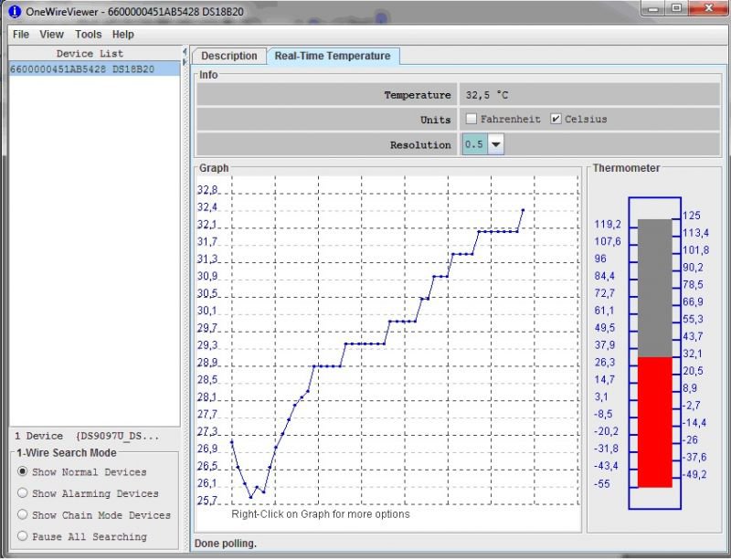The width and height of the screenshot is (731, 560).
Task: Switch to the Description tab
Action: [x=229, y=57]
